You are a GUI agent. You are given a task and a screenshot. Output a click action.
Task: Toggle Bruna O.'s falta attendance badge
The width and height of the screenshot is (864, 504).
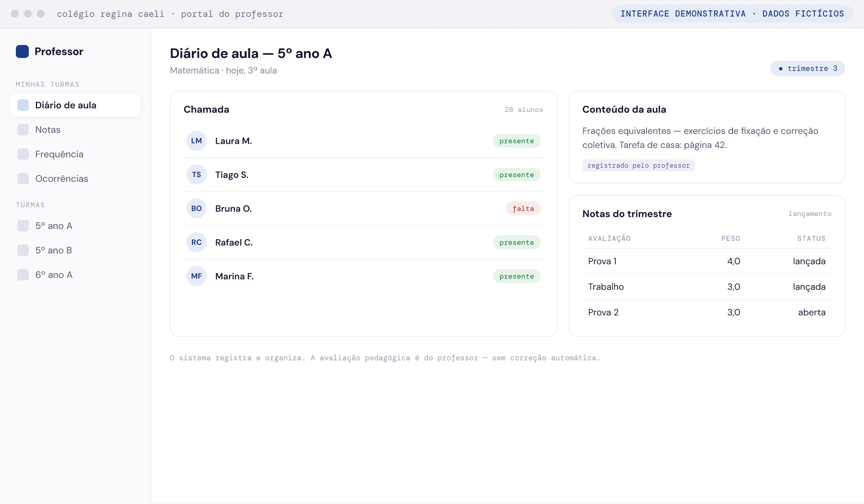[523, 208]
